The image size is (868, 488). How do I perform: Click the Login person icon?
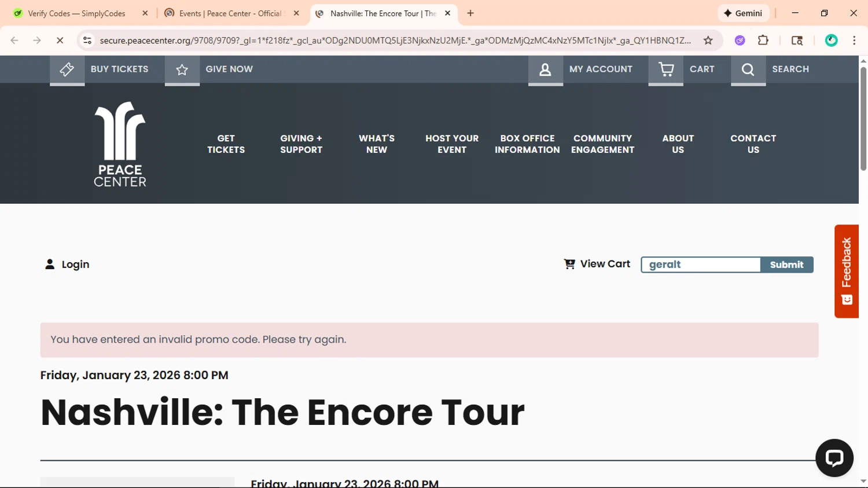pyautogui.click(x=50, y=265)
